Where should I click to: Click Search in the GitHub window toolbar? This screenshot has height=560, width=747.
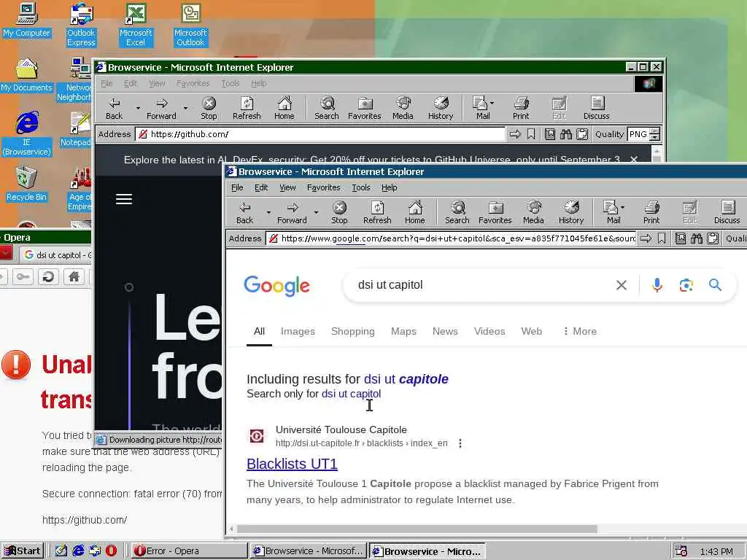coord(327,108)
